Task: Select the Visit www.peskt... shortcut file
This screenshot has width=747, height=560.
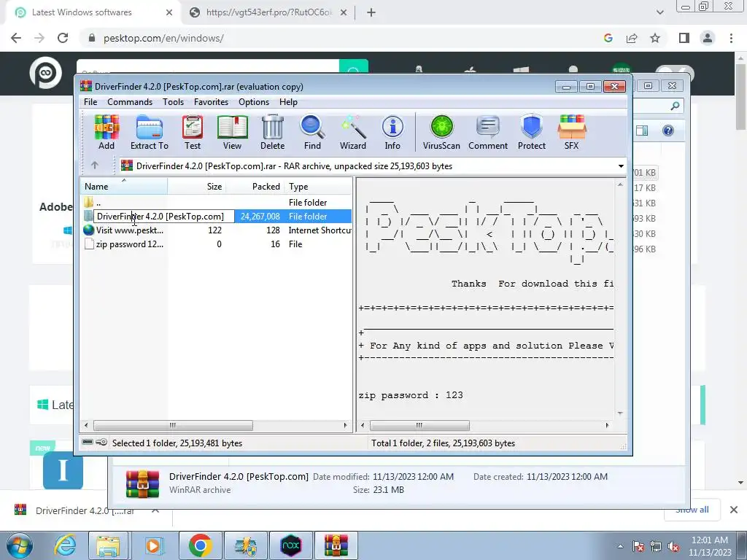Action: (x=216, y=230)
